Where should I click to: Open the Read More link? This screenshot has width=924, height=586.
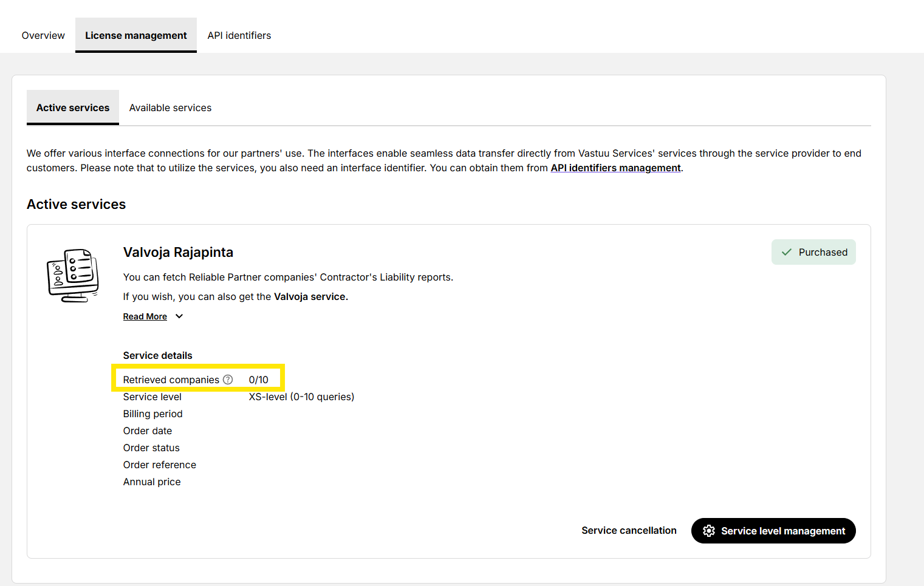point(145,316)
